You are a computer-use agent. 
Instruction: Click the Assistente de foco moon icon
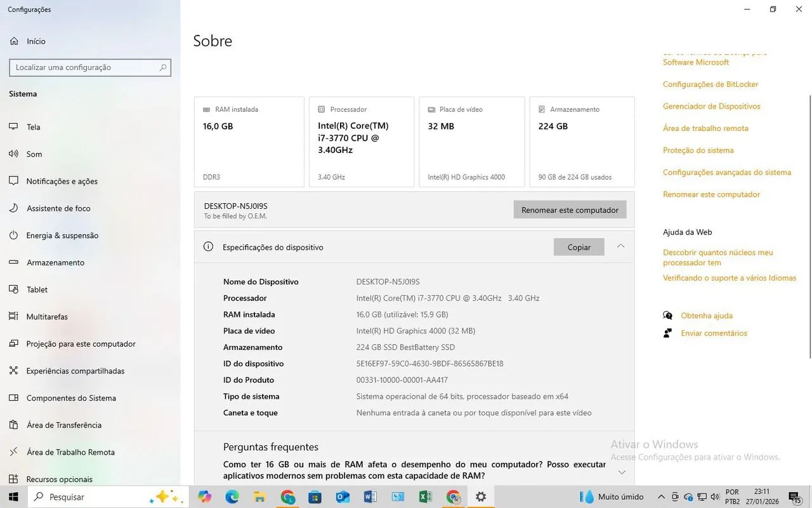14,208
